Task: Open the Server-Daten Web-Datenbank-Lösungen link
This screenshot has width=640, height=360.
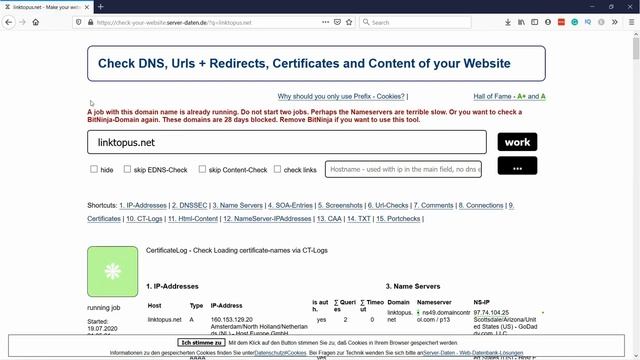Action: 473,353
